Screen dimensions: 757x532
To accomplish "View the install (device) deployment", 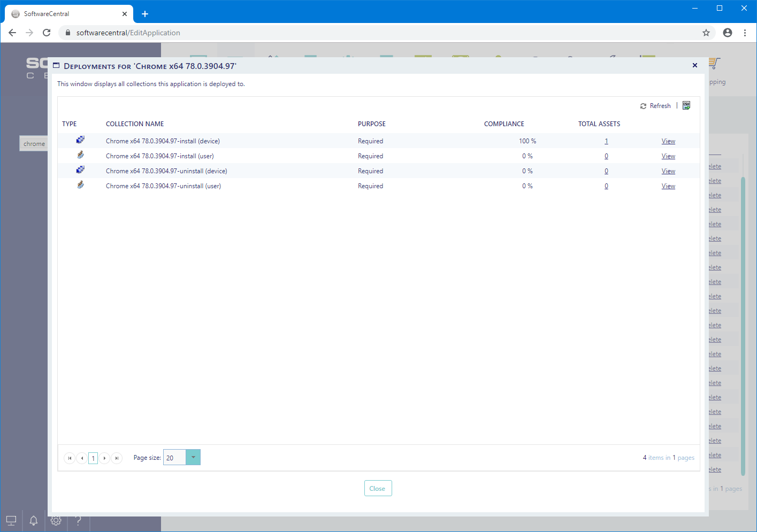I will [668, 141].
